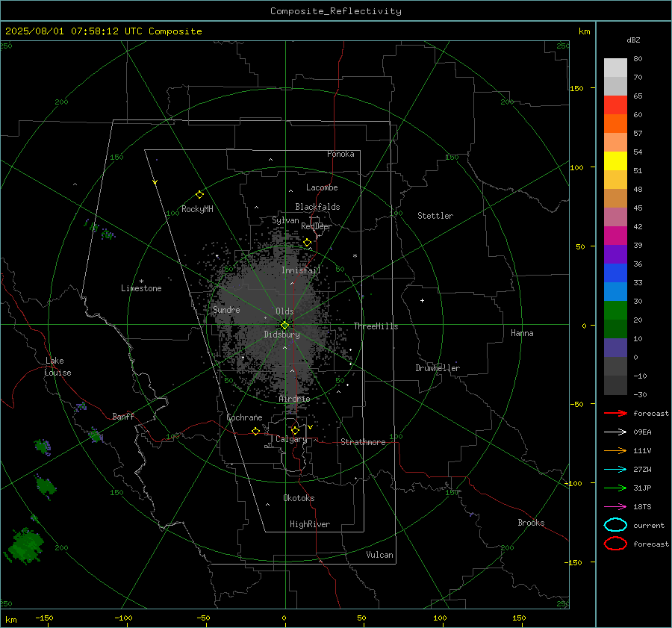The height and width of the screenshot is (628, 672).
Task: Pick the purple 36-39 dBZ swatch
Action: 615,254
